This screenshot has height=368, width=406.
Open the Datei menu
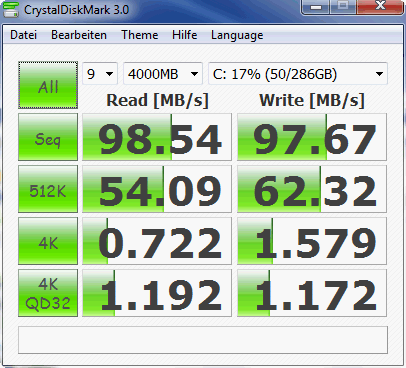click(x=23, y=35)
